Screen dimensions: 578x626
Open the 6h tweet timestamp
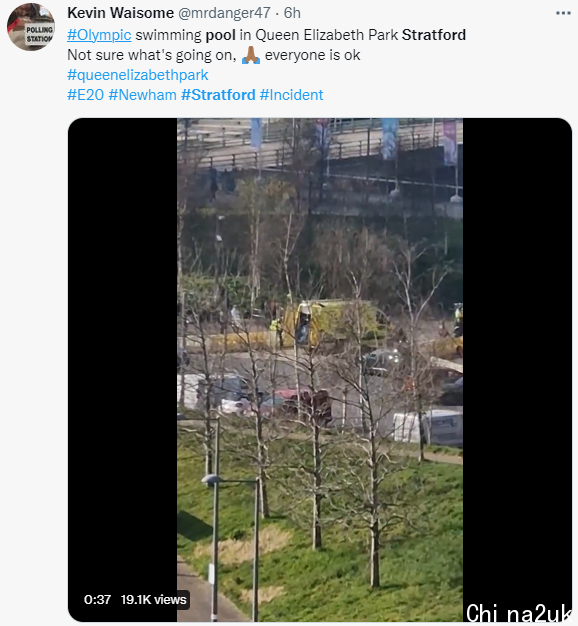pyautogui.click(x=292, y=13)
